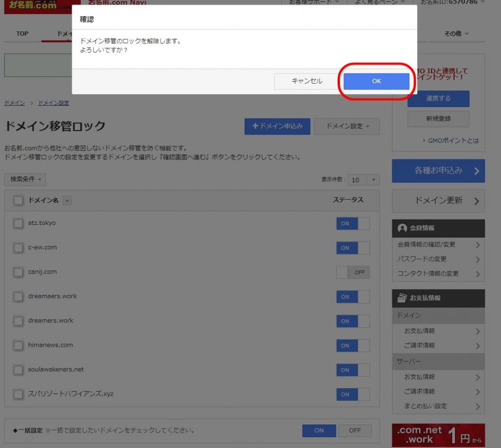Select the TOP navigation tab

click(23, 34)
